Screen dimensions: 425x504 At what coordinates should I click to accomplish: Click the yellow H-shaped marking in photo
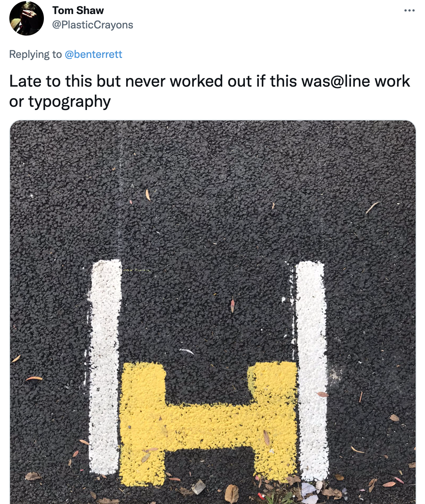pos(208,424)
